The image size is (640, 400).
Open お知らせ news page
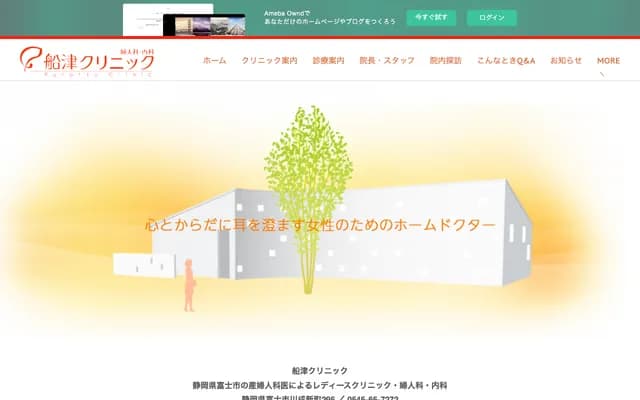click(566, 61)
